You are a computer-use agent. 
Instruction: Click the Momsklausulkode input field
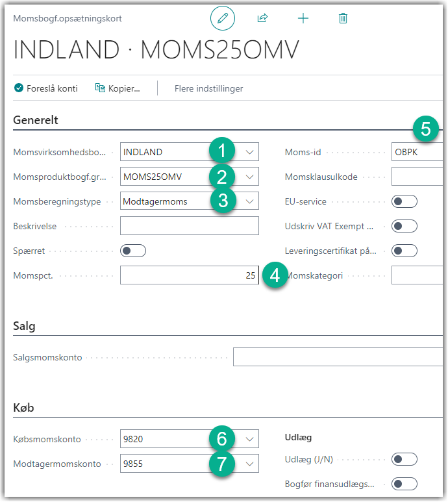click(x=417, y=177)
